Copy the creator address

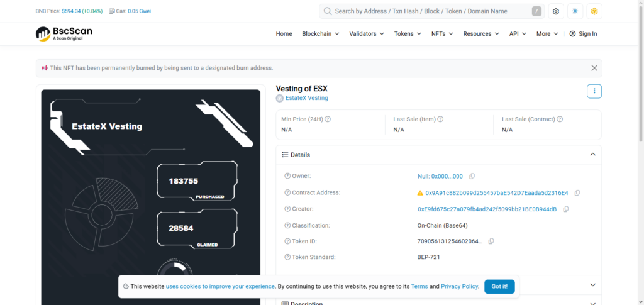pyautogui.click(x=565, y=209)
